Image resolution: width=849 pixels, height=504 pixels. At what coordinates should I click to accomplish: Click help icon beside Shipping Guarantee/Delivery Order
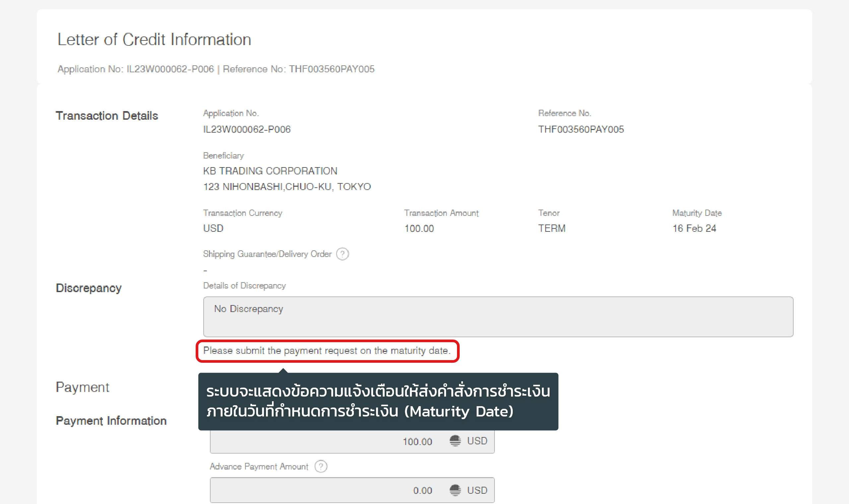point(342,254)
